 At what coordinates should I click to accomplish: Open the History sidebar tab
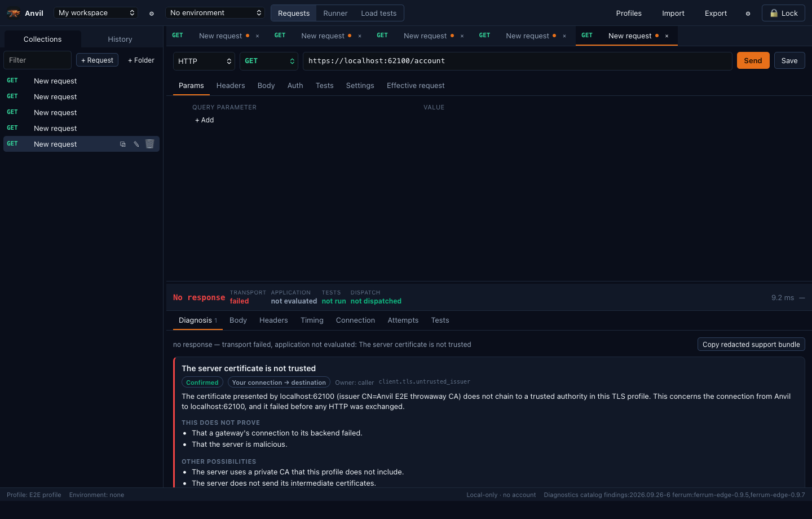(x=120, y=39)
